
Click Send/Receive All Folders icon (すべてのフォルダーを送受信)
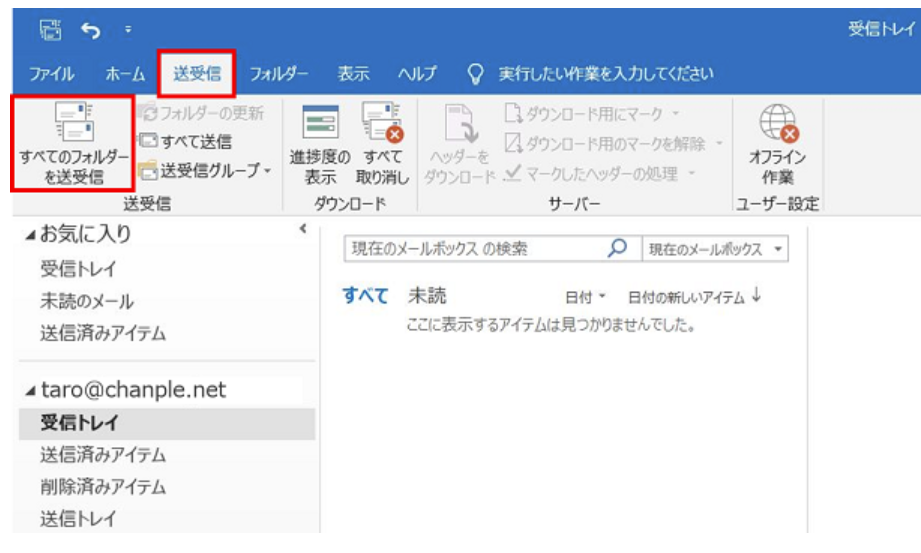pyautogui.click(x=73, y=122)
